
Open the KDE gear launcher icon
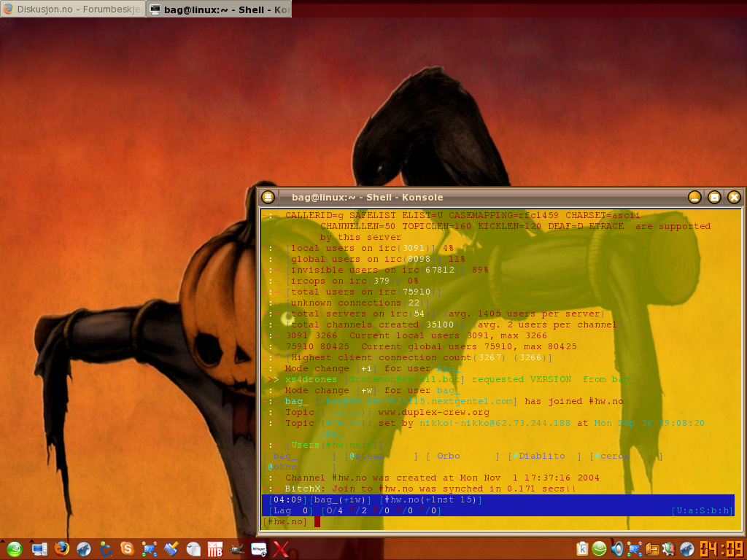(x=105, y=549)
